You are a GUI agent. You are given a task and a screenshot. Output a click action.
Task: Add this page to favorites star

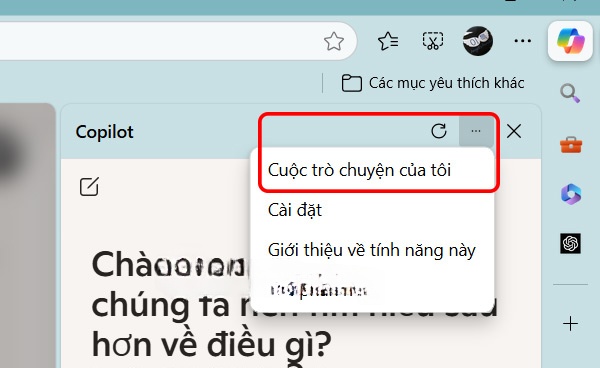334,41
